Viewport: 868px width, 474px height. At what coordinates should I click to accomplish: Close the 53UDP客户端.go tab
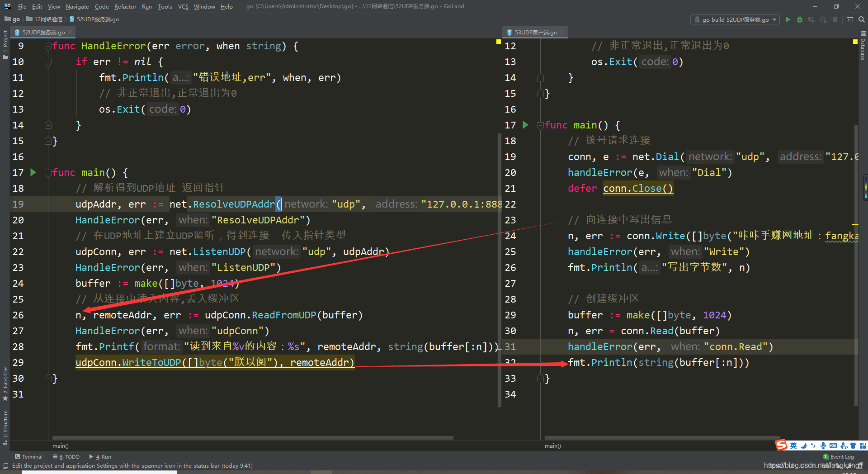click(x=562, y=33)
